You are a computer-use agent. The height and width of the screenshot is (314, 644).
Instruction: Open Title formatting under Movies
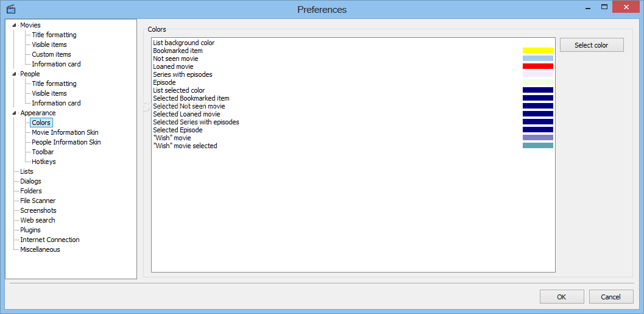tap(54, 35)
